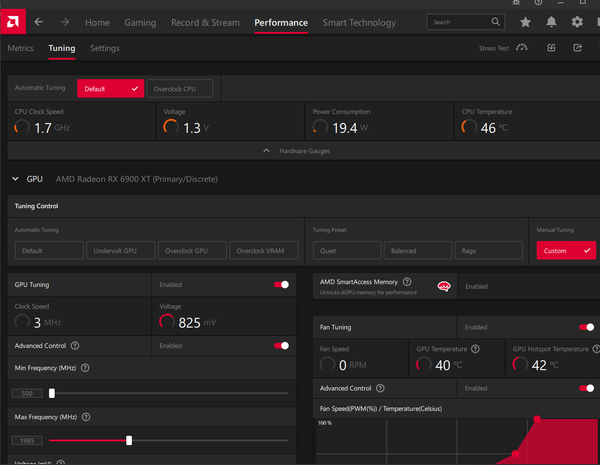Expand the Hardware Gauges bar

[x=300, y=151]
